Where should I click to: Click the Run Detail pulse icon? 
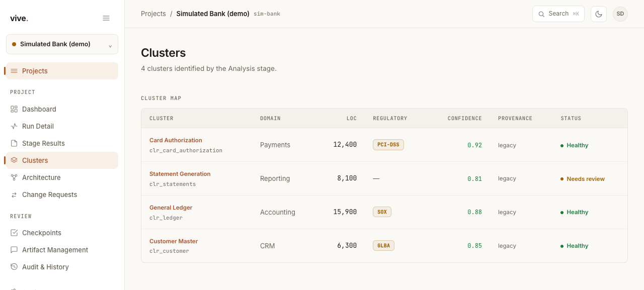click(14, 126)
